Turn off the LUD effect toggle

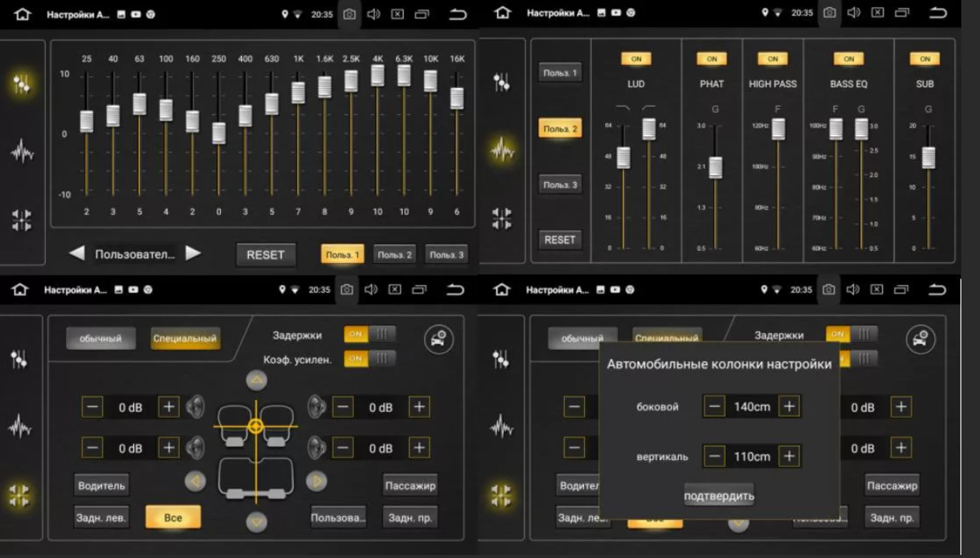635,59
